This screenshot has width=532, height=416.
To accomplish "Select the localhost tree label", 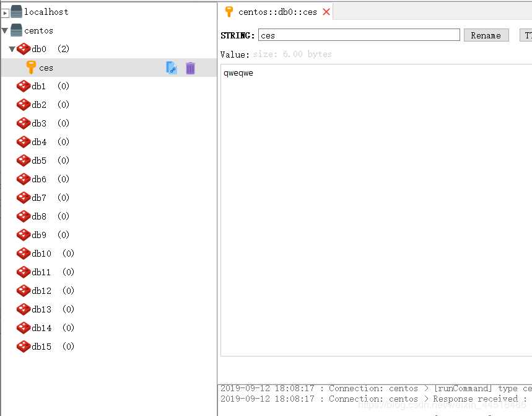I will click(46, 12).
